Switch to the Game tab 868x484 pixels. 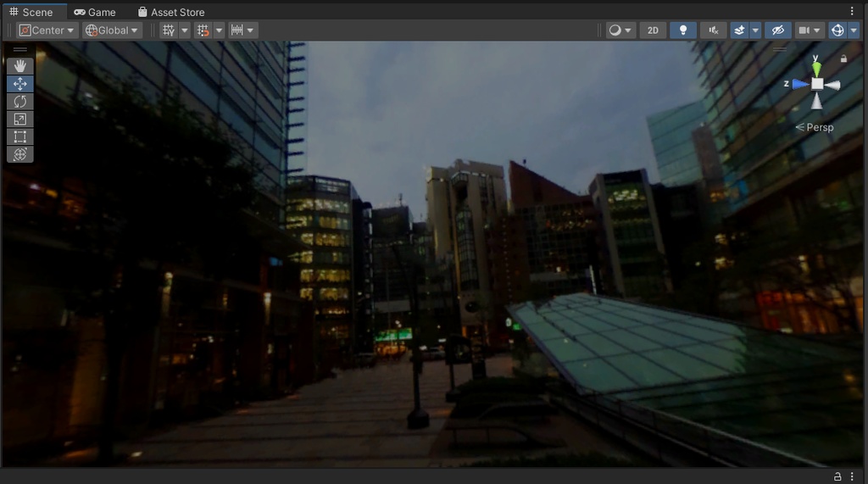point(95,12)
